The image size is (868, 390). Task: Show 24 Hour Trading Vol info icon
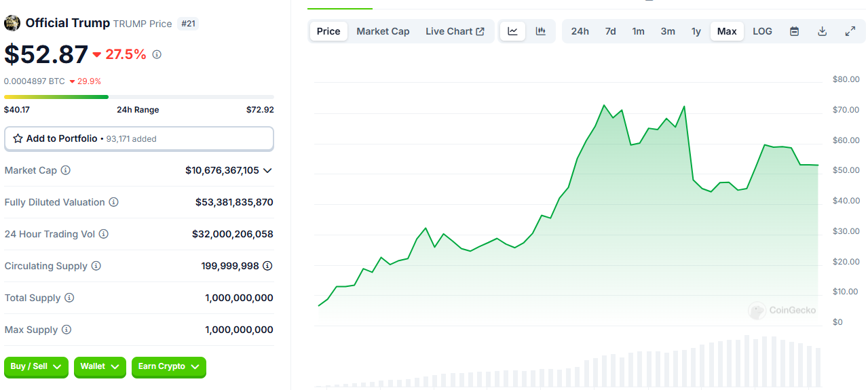tap(104, 234)
